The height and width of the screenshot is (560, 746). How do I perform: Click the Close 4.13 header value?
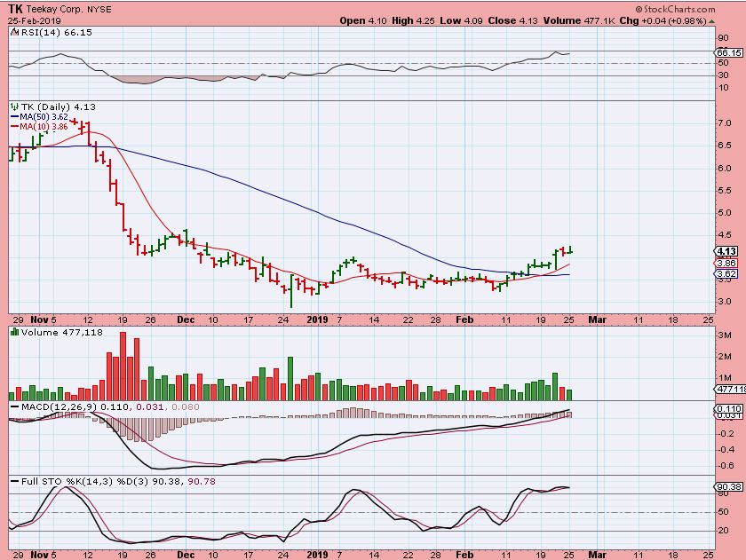point(513,21)
